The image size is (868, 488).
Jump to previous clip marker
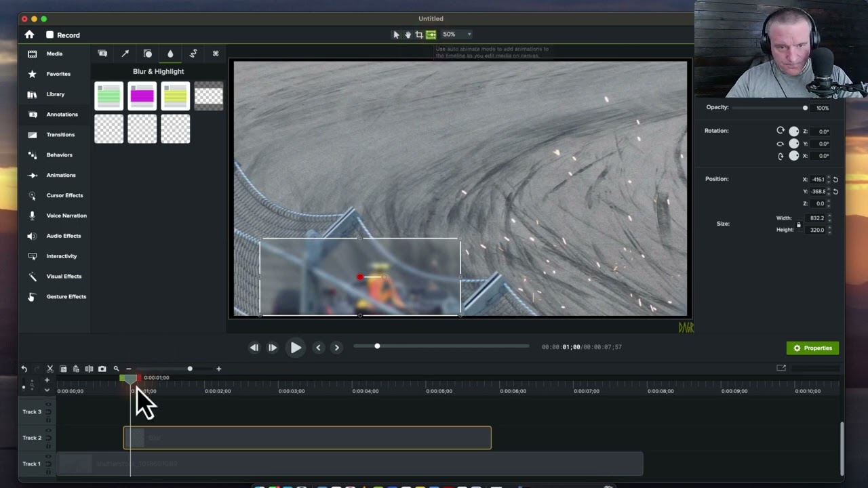click(x=318, y=348)
